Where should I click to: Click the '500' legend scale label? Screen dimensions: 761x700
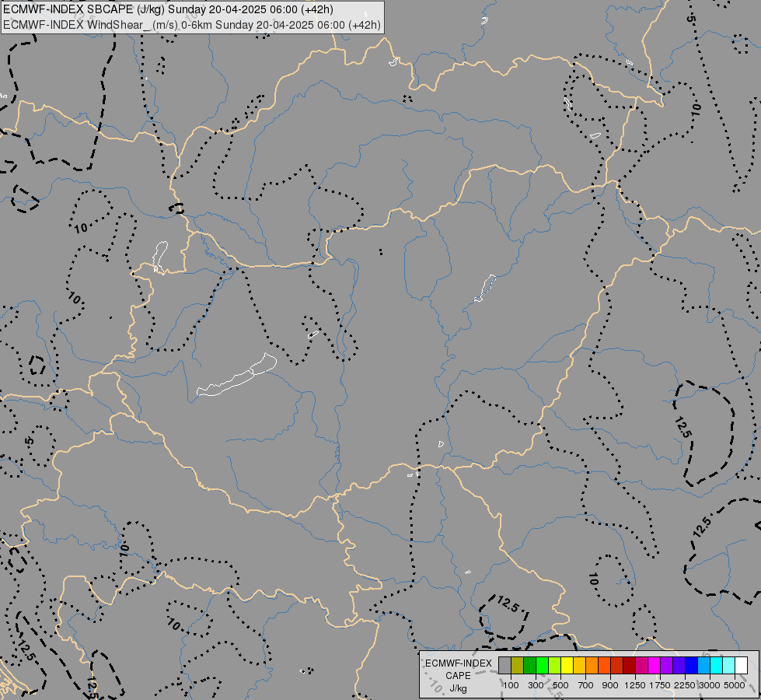coord(560,685)
